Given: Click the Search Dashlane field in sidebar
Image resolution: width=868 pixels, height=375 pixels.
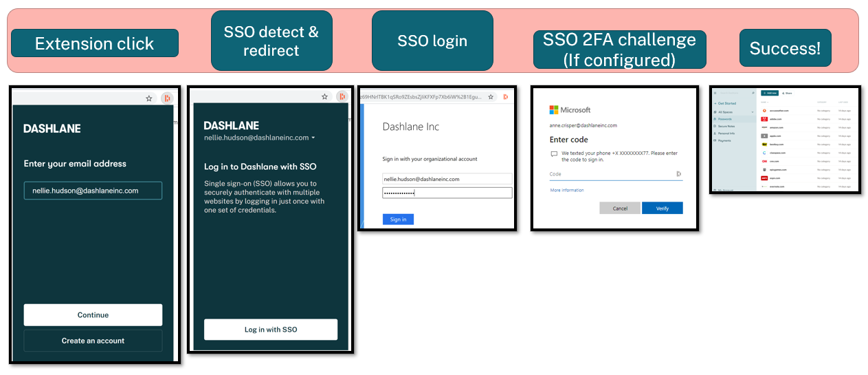Looking at the screenshot, I should tap(729, 93).
